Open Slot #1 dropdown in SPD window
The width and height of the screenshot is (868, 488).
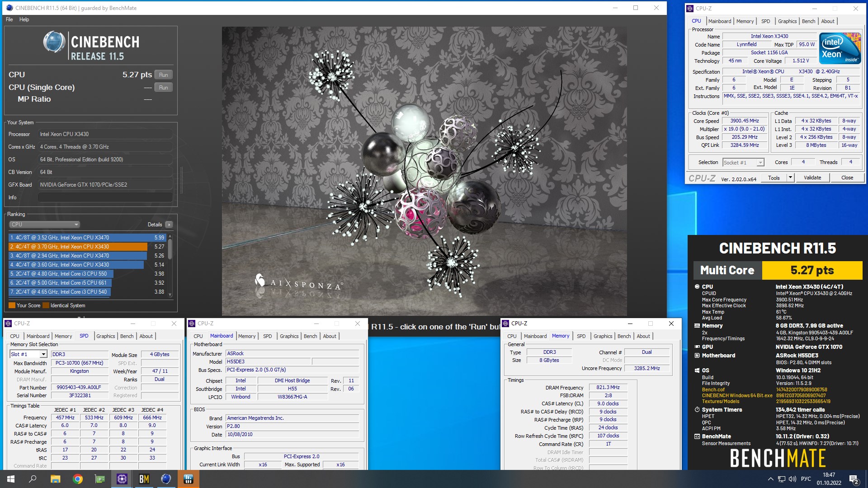(28, 354)
